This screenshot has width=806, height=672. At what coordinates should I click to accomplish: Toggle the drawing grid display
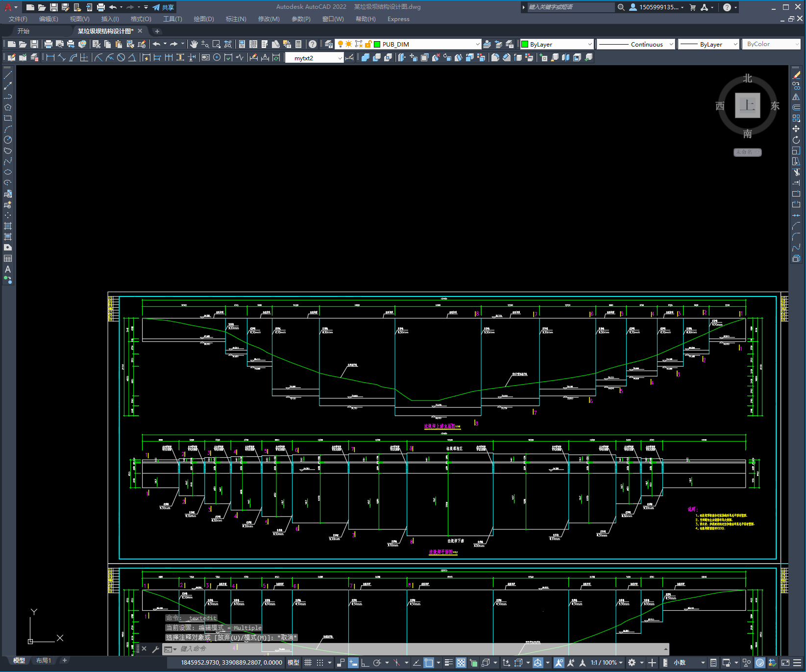coord(308,663)
